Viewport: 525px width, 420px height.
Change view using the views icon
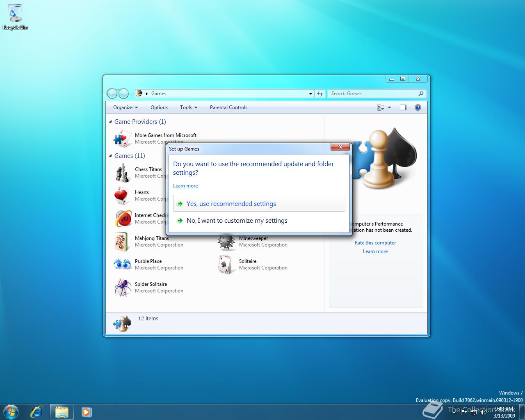381,107
